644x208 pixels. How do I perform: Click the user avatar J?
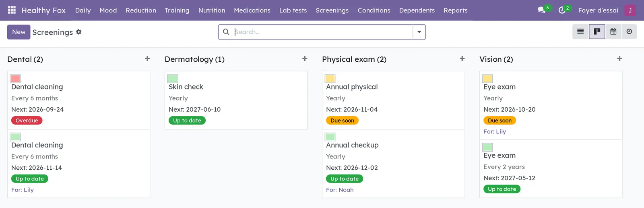[630, 10]
